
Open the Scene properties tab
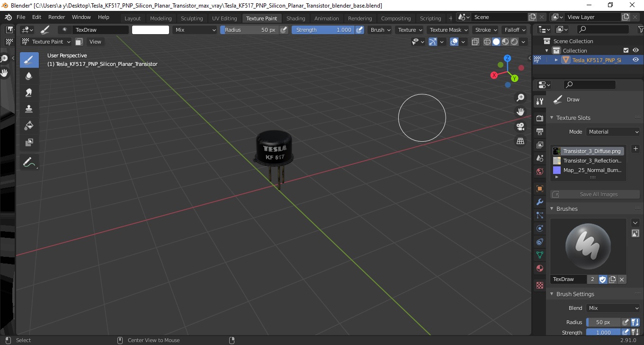pos(539,158)
